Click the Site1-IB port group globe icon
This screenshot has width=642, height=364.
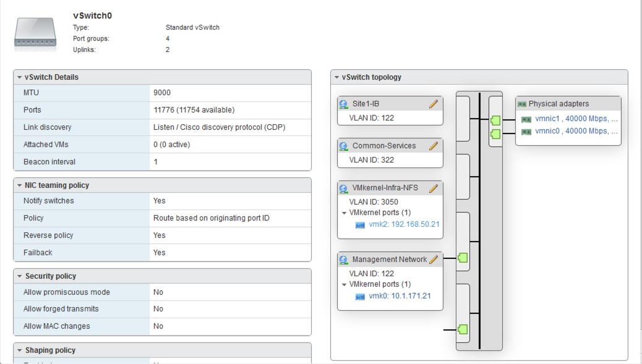pyautogui.click(x=343, y=104)
